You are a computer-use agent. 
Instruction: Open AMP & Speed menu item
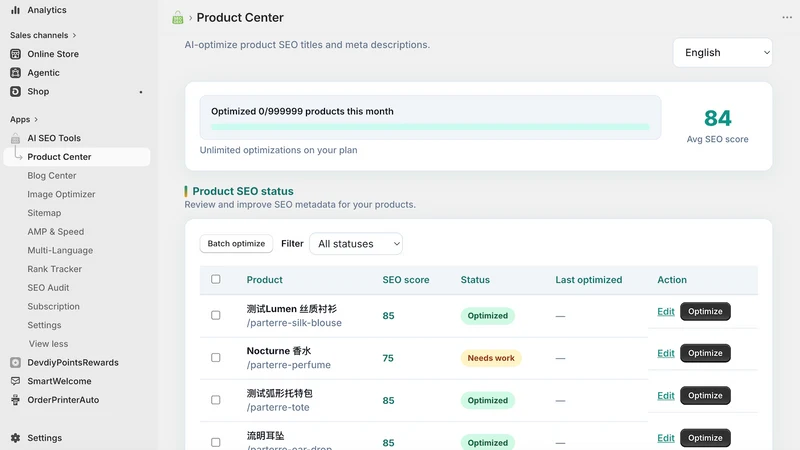[56, 232]
